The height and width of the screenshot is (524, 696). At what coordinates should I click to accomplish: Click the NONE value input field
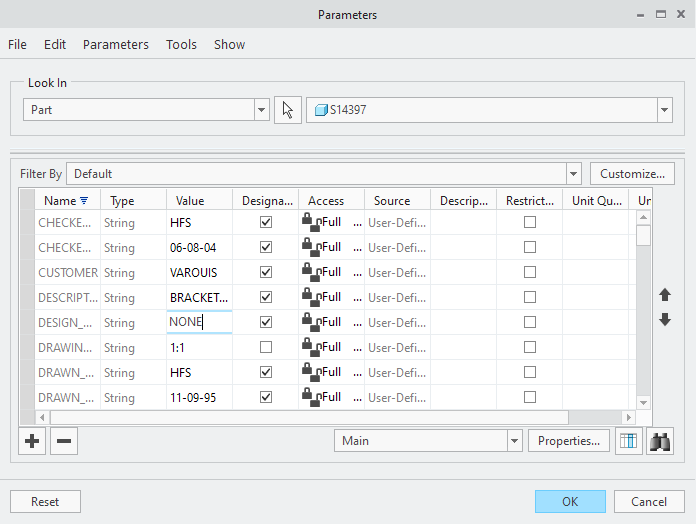[x=199, y=322]
